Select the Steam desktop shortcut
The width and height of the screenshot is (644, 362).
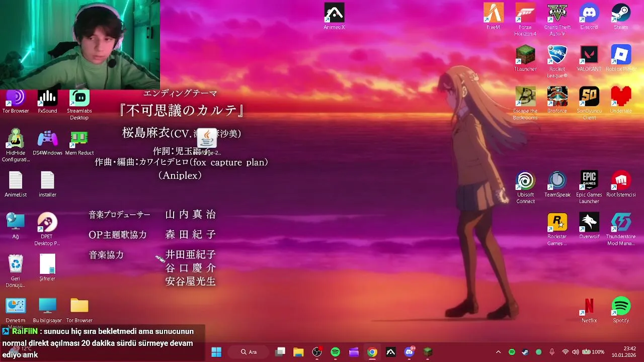click(621, 16)
